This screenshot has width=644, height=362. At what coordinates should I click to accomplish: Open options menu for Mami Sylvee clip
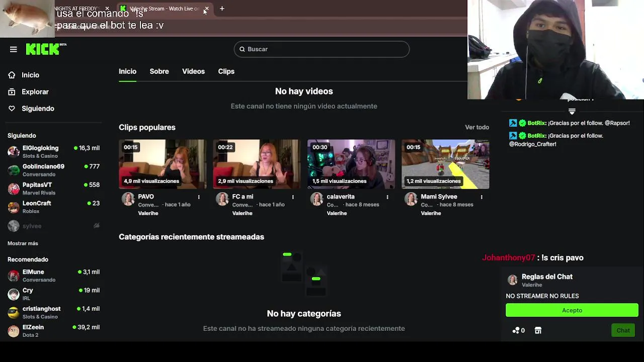(481, 197)
